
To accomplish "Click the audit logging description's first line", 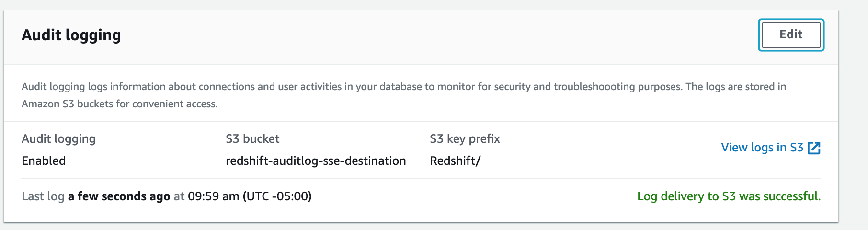I will [x=403, y=87].
